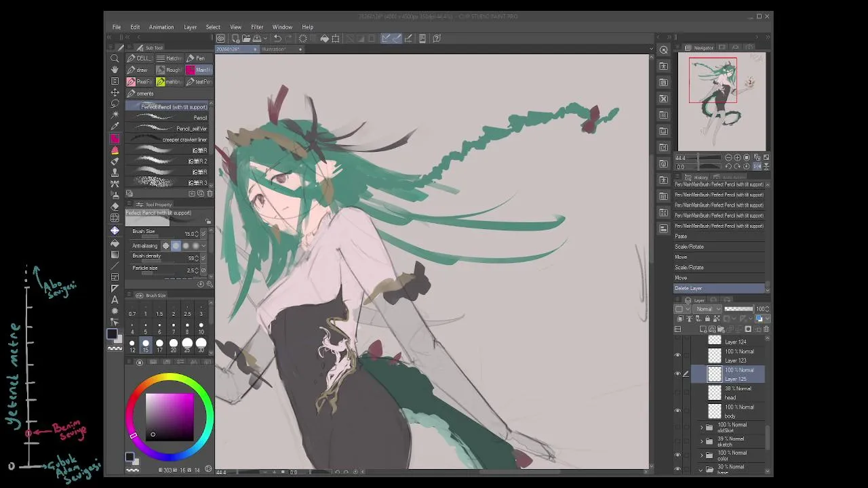868x488 pixels.
Task: Select the Auto select magic wand tool
Action: 115,116
